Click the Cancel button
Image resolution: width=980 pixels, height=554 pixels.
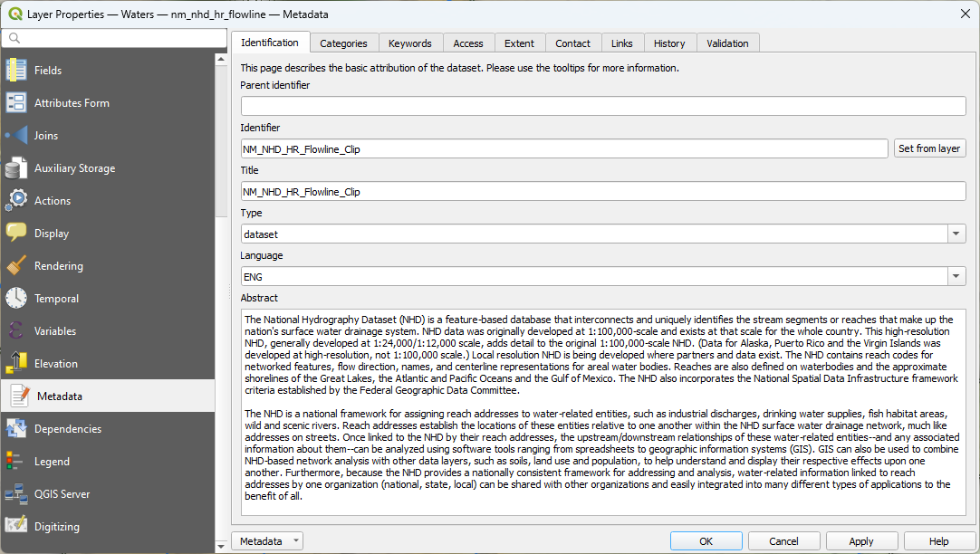(x=783, y=541)
